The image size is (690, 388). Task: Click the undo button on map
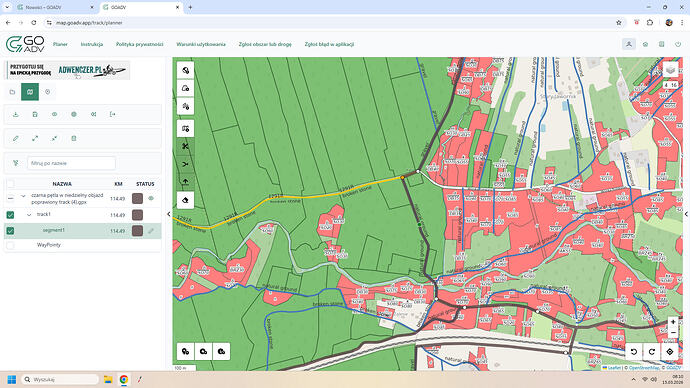click(634, 351)
